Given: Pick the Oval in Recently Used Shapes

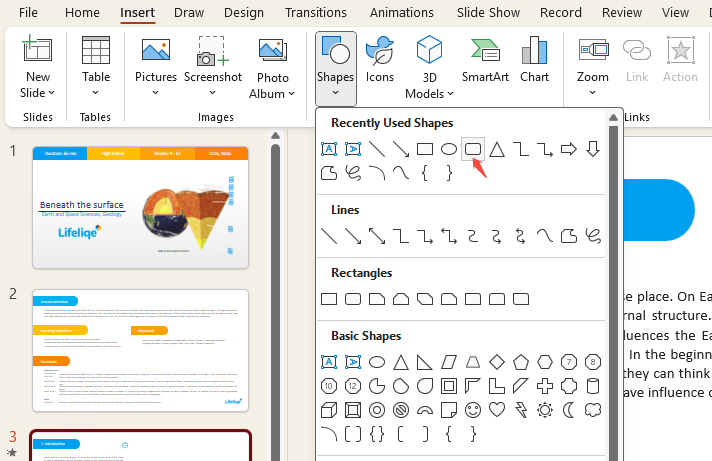Looking at the screenshot, I should point(449,149).
